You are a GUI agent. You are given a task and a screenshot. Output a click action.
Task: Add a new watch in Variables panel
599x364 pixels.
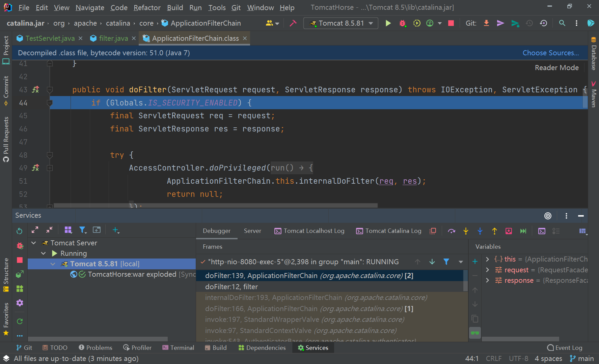[x=475, y=262]
